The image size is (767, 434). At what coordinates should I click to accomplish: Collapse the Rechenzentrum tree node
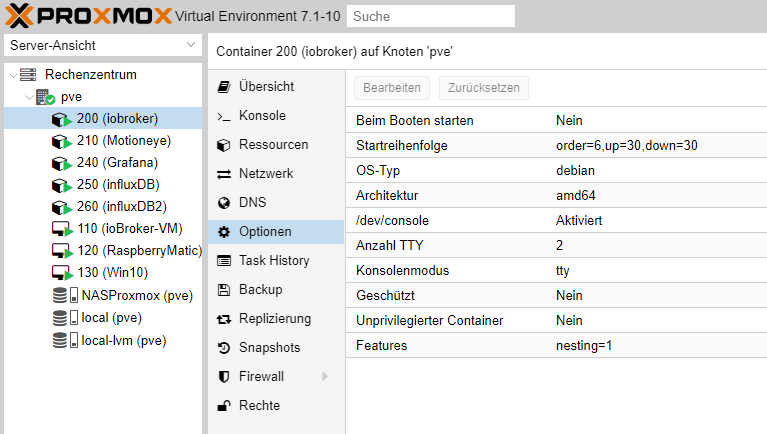pyautogui.click(x=12, y=75)
